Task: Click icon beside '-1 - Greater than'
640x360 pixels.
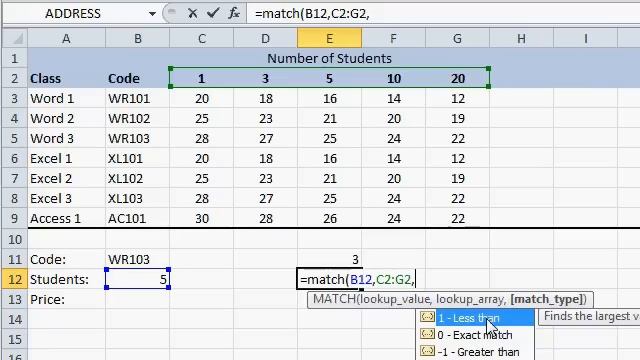Action: click(427, 351)
